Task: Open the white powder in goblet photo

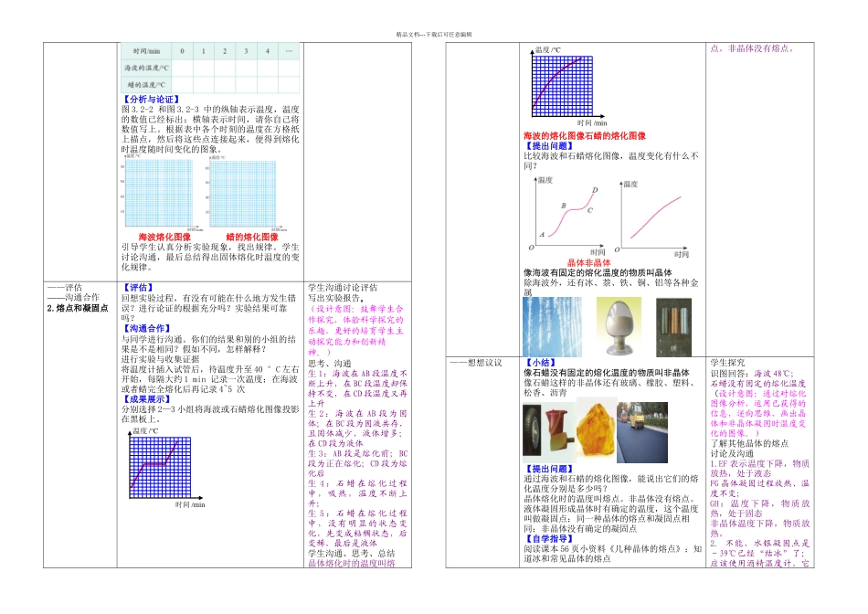Action: (619, 325)
